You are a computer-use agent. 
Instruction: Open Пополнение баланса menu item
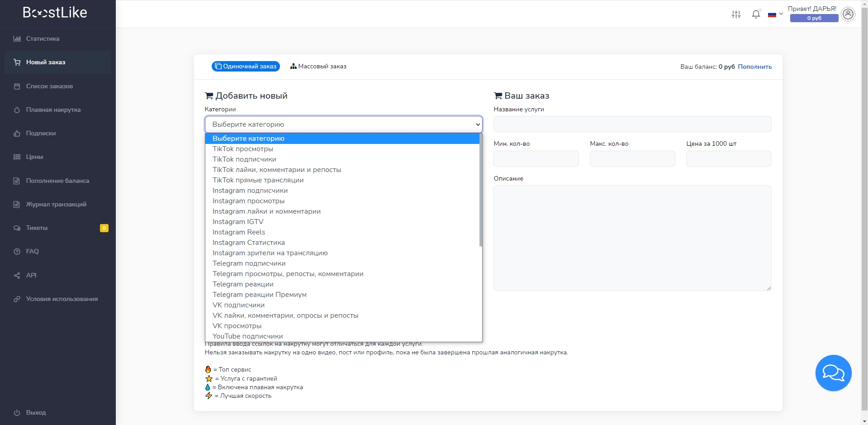point(57,181)
